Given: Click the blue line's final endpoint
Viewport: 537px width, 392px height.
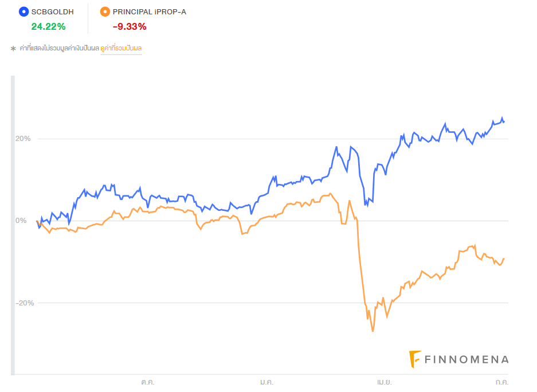Looking at the screenshot, I should tap(504, 121).
